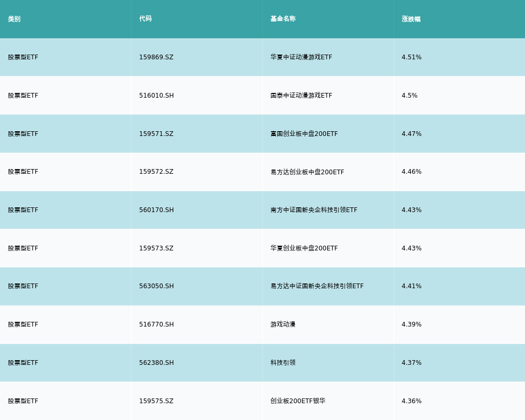Select code 159869.SZ
The width and height of the screenshot is (525, 420).
(156, 57)
